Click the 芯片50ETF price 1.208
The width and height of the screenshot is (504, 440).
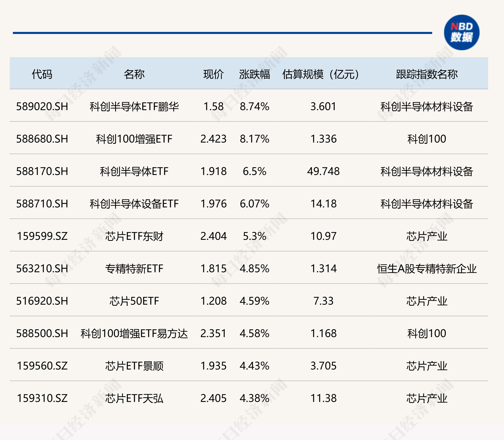coord(213,301)
